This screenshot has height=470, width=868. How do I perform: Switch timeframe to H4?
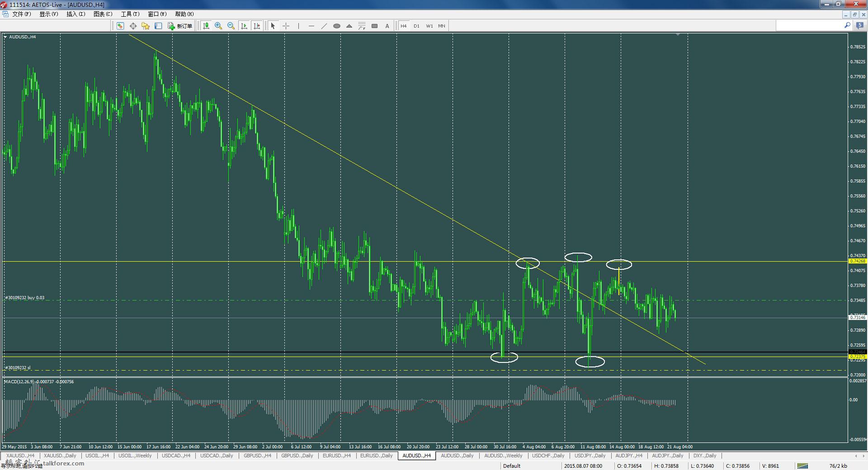click(x=404, y=26)
